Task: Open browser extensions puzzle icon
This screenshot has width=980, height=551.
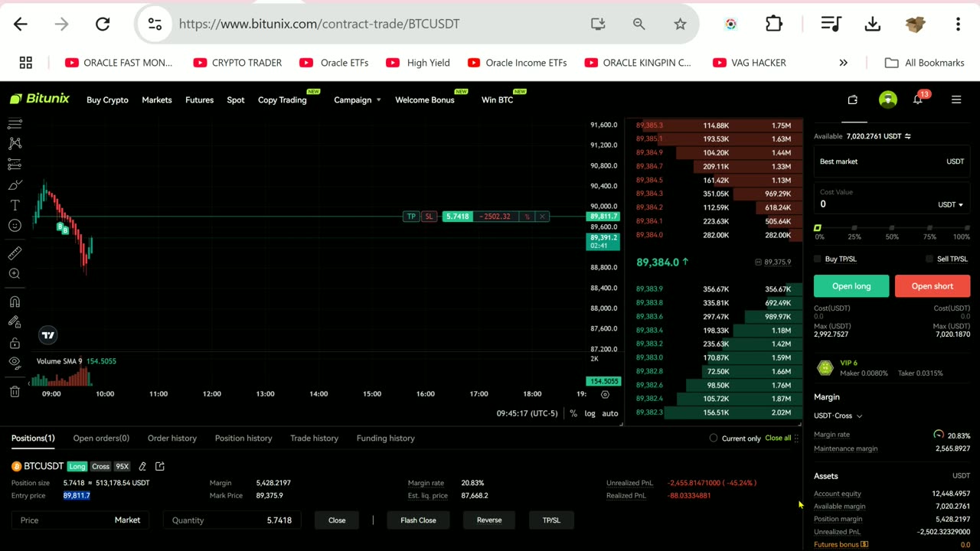Action: (x=774, y=24)
